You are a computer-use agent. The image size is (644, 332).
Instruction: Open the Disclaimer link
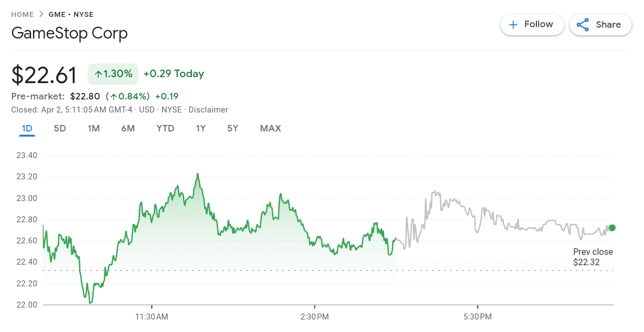208,110
